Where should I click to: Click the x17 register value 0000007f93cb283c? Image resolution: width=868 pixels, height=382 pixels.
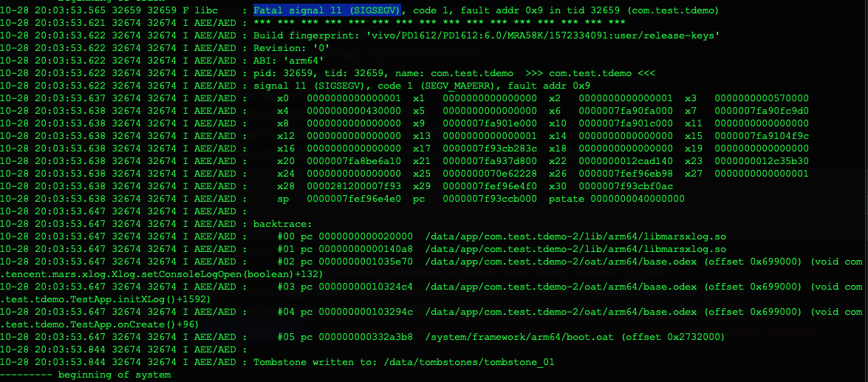[x=490, y=149]
